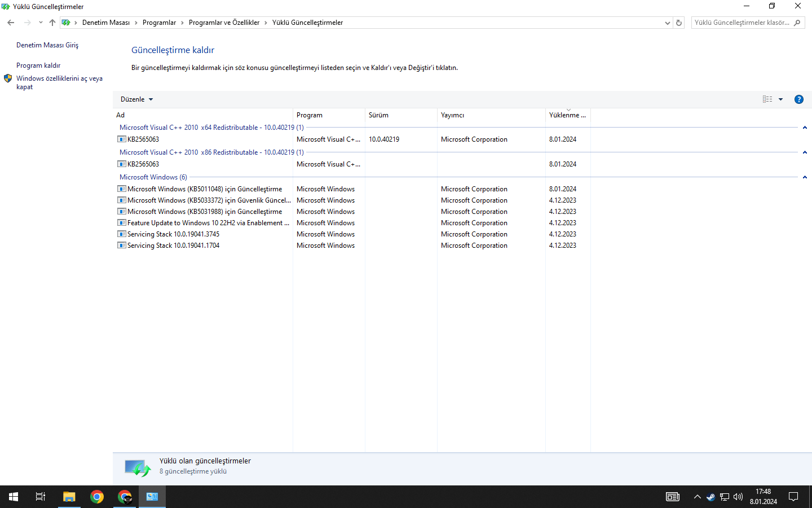
Task: Select Visual C++ 2010 x86 Redistributable group header
Action: click(x=211, y=152)
